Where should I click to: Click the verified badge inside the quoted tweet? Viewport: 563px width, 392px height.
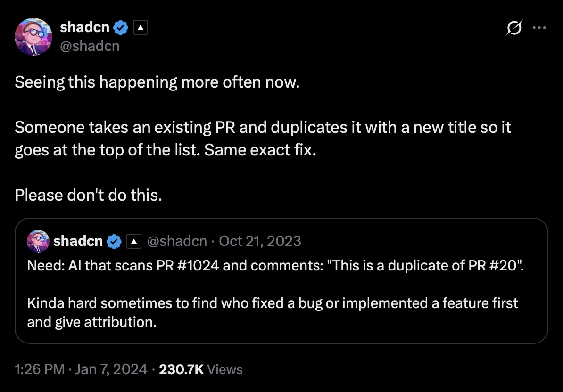[113, 241]
